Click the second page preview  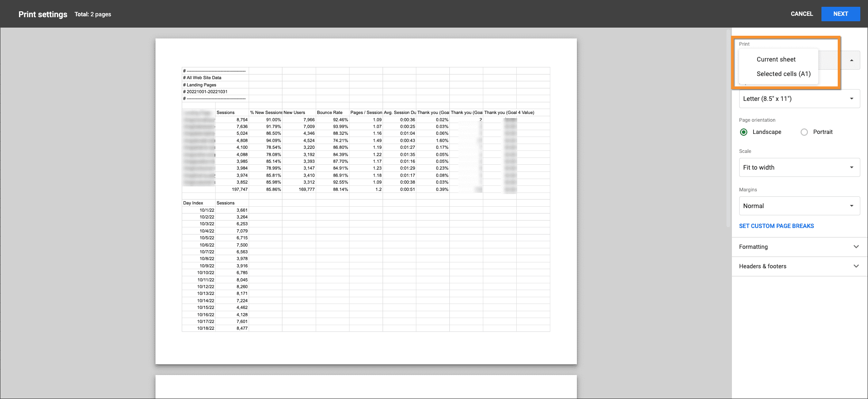(x=366, y=386)
